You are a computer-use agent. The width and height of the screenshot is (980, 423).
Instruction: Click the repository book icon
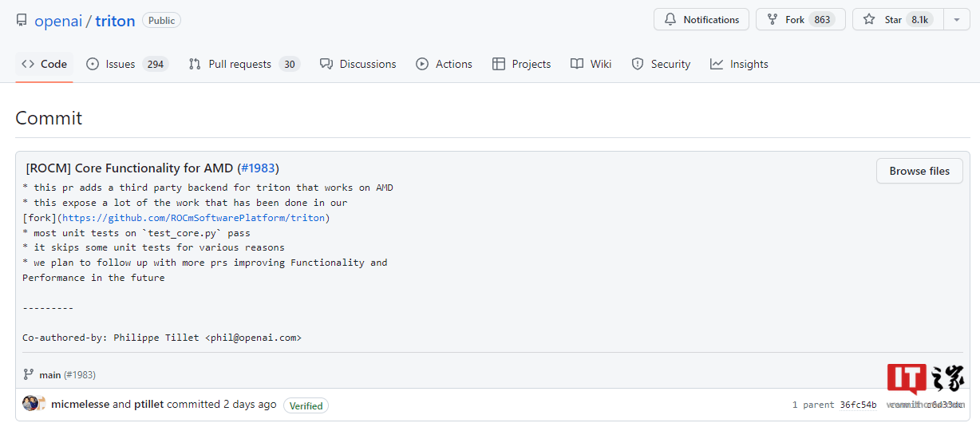coord(22,21)
